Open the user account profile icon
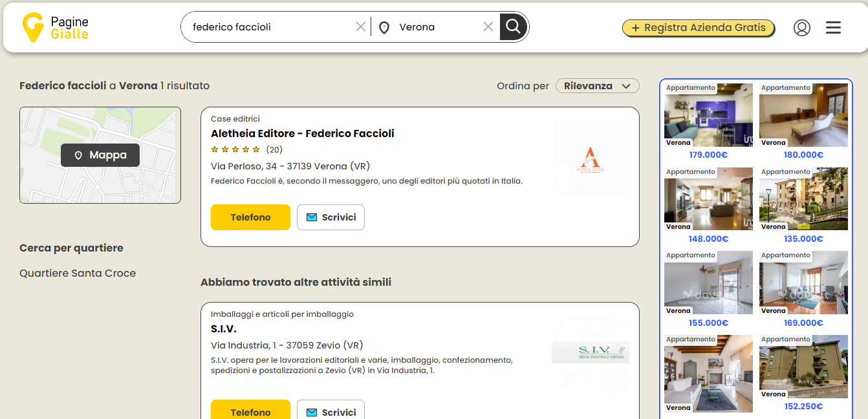 [x=802, y=27]
